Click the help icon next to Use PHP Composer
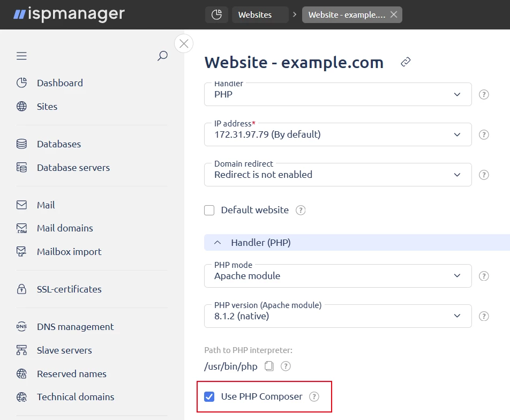 click(314, 396)
